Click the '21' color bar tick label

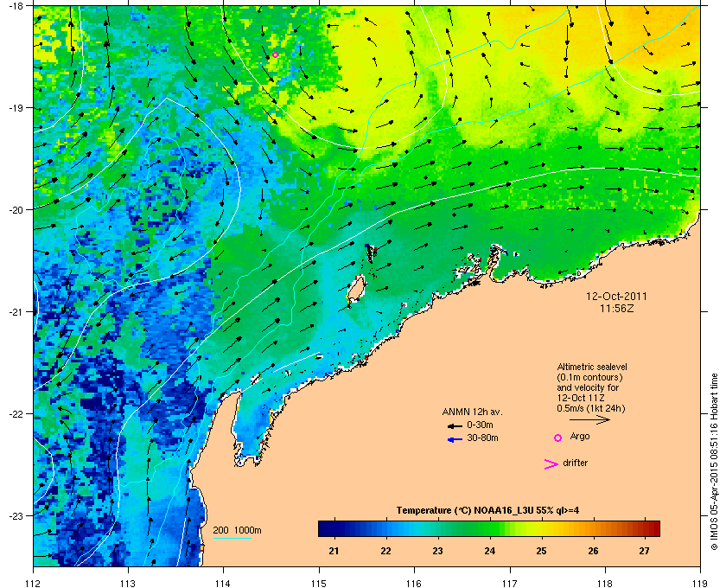click(334, 551)
